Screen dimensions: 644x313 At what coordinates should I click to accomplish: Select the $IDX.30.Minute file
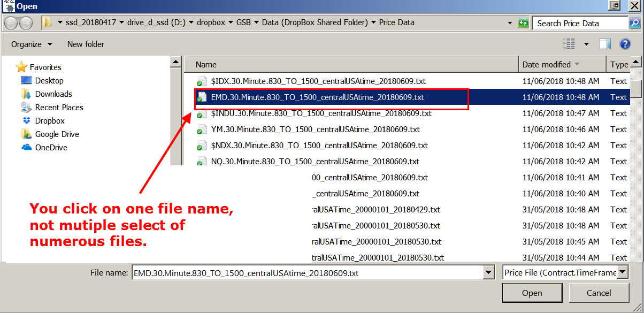318,81
